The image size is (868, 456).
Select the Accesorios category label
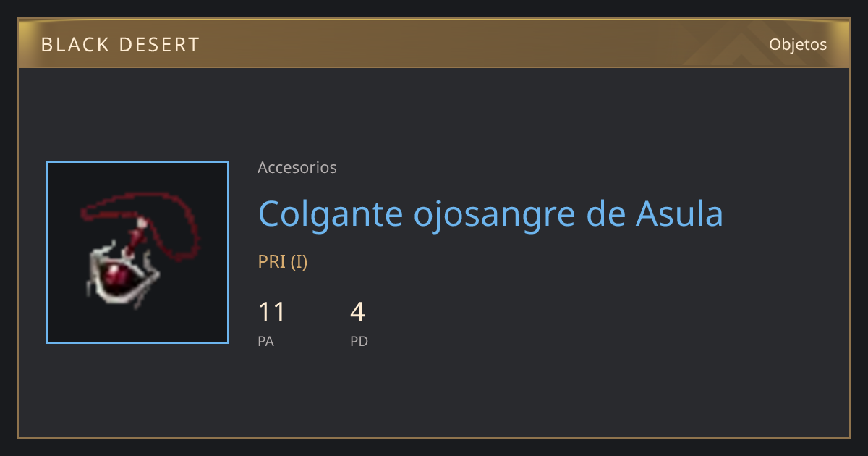tap(297, 167)
